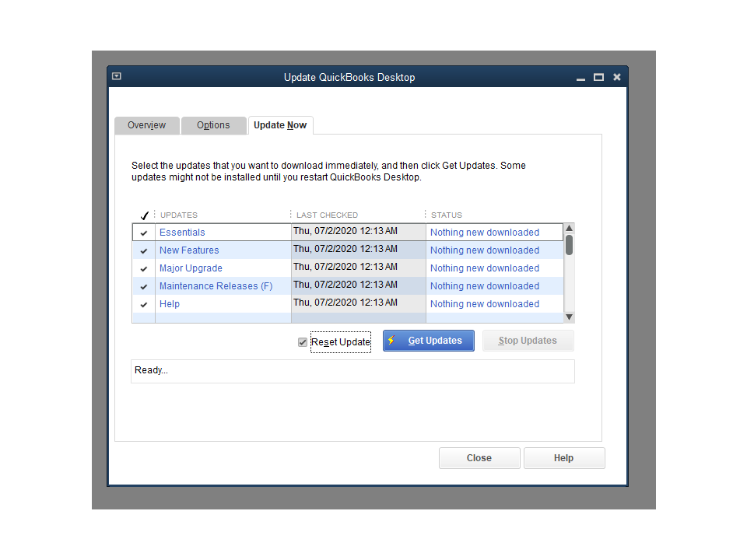Click Maintenance Releases status 'Nothing new downloaded'
Screen dimensions: 747x560
(x=485, y=285)
